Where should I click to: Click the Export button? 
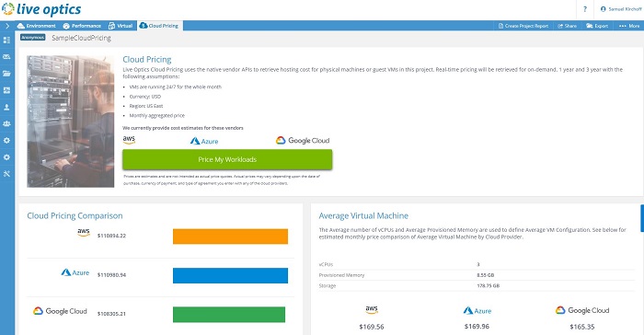[597, 26]
